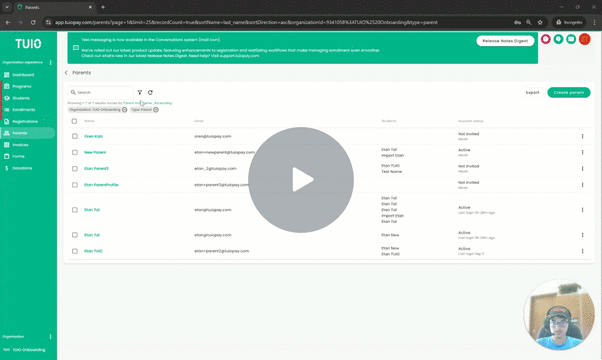Open the Students section in the sidebar
The image size is (602, 360).
coord(21,98)
